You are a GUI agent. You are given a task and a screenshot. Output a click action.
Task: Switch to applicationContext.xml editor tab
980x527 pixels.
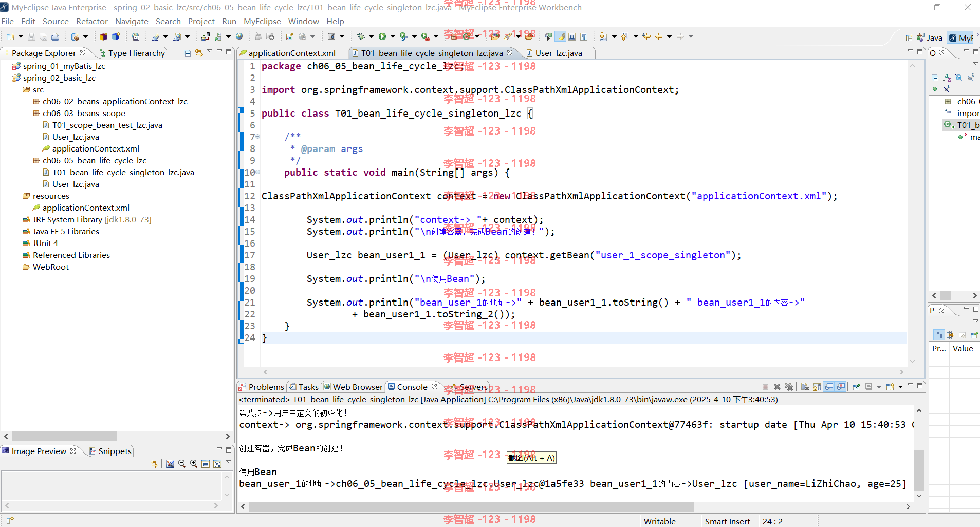[292, 53]
